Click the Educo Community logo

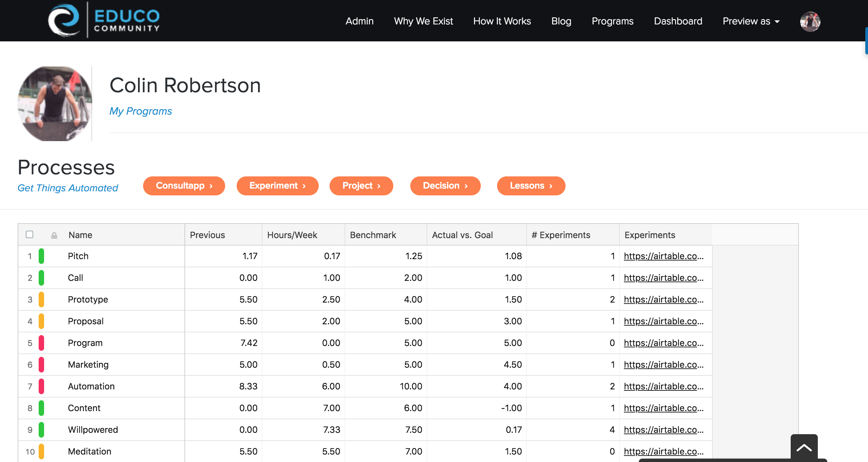coord(104,20)
